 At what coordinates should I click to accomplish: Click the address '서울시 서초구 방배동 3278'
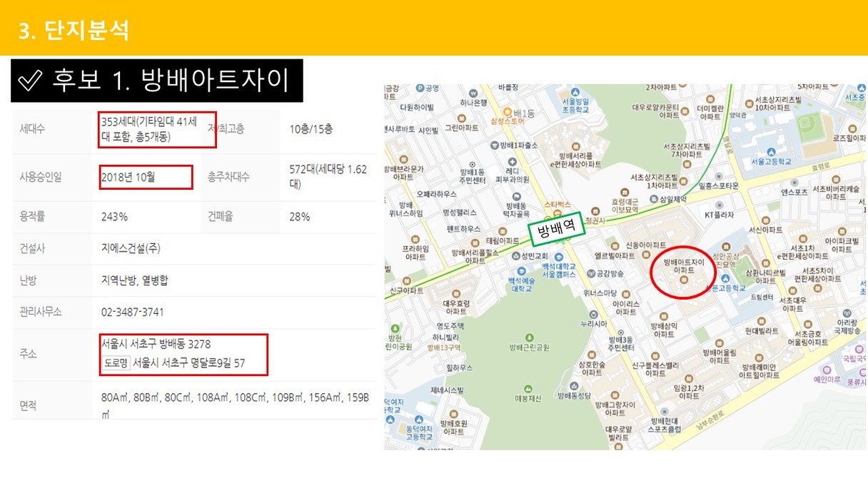click(156, 345)
